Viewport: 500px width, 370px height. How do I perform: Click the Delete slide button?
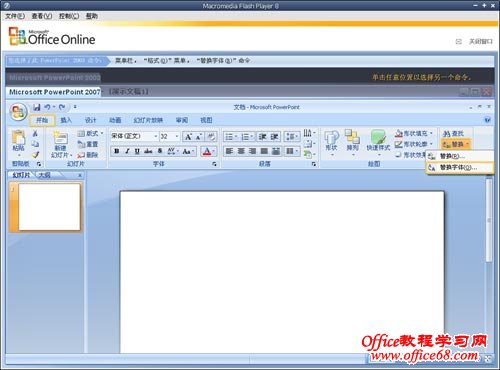88,155
